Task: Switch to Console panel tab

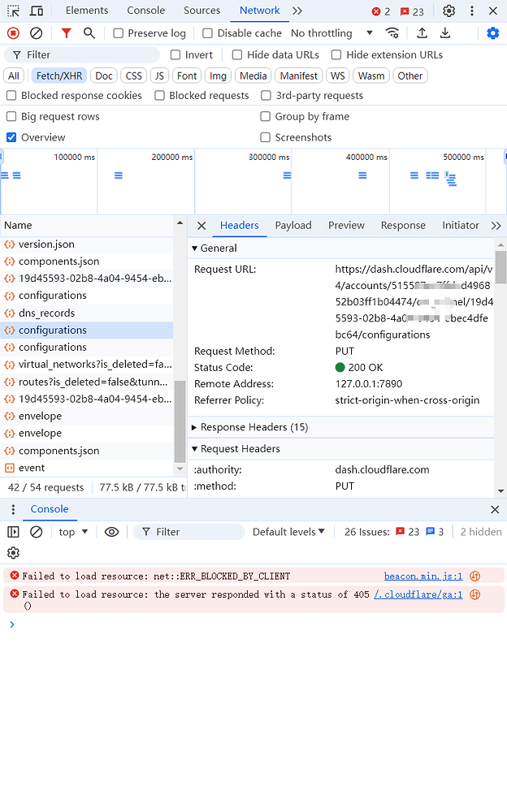Action: coord(145,11)
